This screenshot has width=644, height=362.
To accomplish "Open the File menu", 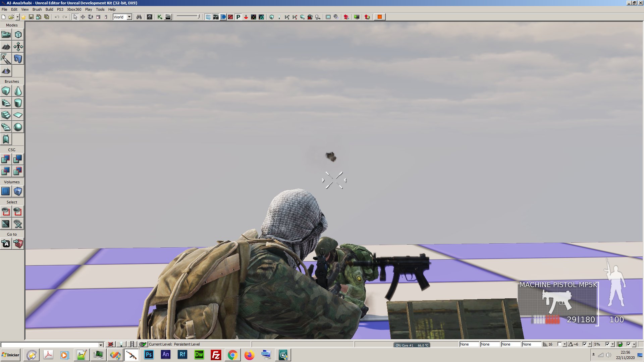I will [x=4, y=9].
